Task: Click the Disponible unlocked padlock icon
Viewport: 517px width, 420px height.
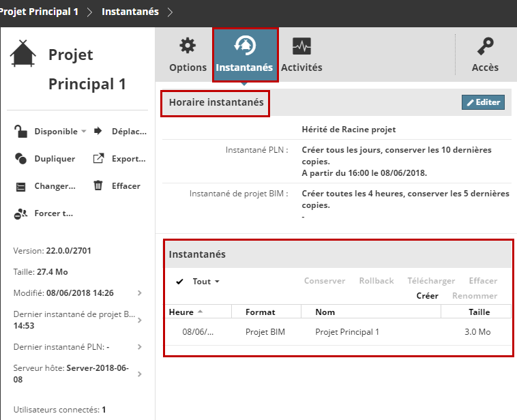Action: [20, 131]
